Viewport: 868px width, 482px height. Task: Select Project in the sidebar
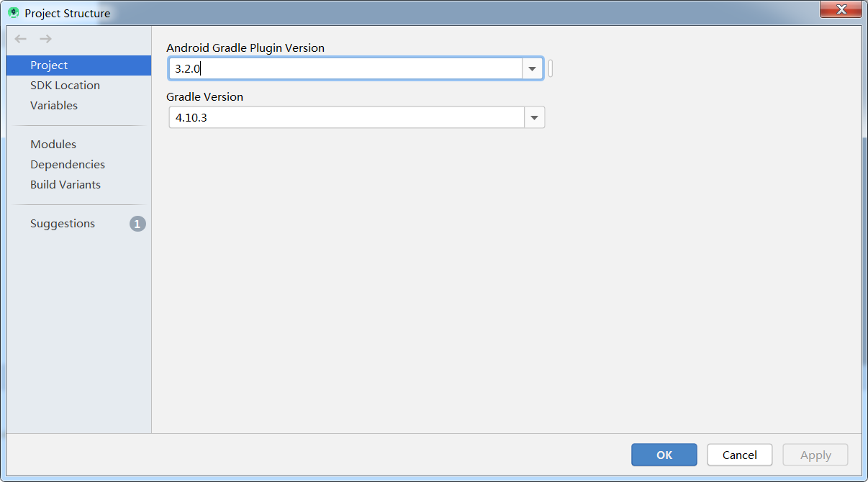tap(49, 65)
